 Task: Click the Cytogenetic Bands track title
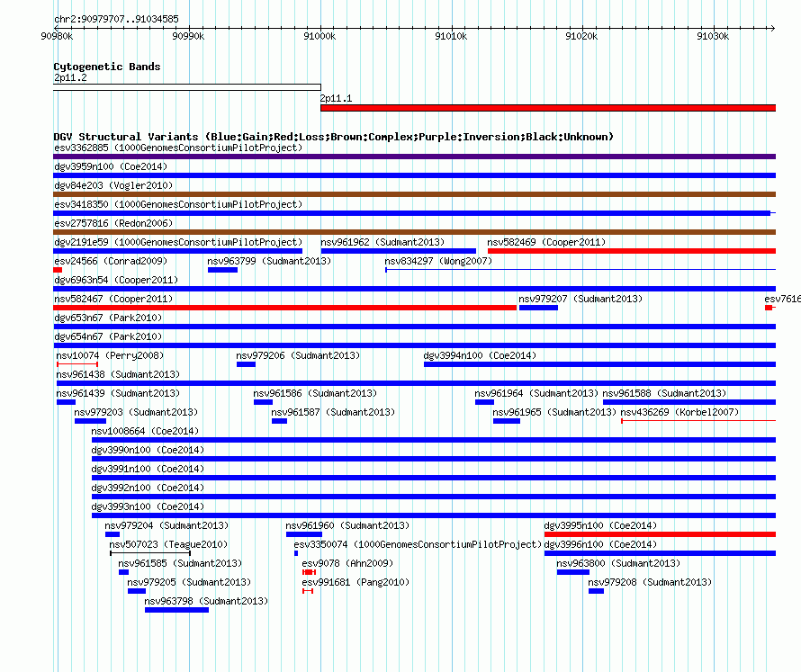[x=107, y=67]
